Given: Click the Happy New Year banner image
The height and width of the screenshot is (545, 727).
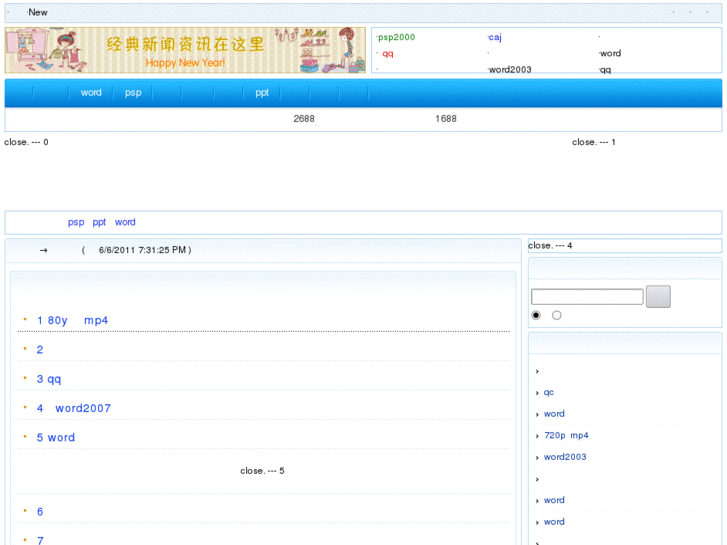Looking at the screenshot, I should pyautogui.click(x=185, y=50).
